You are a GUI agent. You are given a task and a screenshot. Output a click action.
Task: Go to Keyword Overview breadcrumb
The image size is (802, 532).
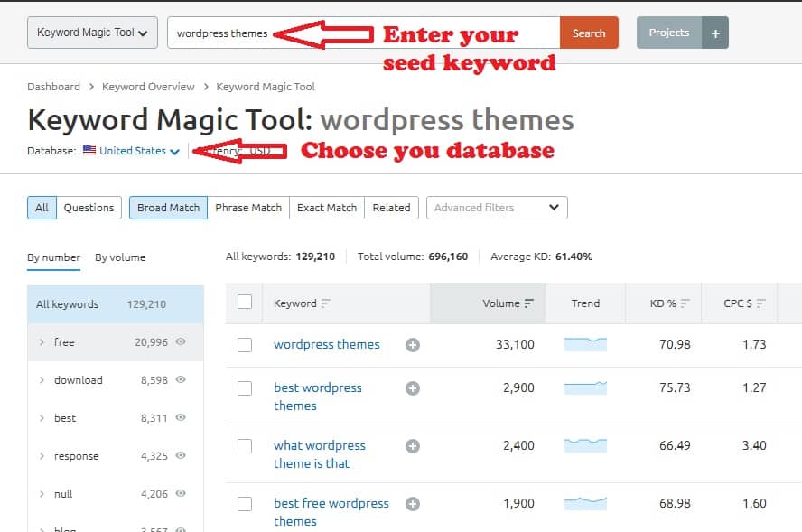pyautogui.click(x=148, y=87)
